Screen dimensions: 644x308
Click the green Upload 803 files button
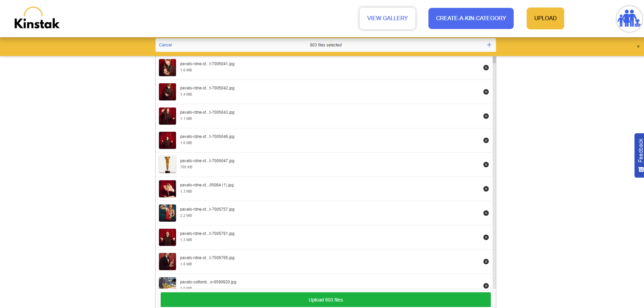pos(325,299)
